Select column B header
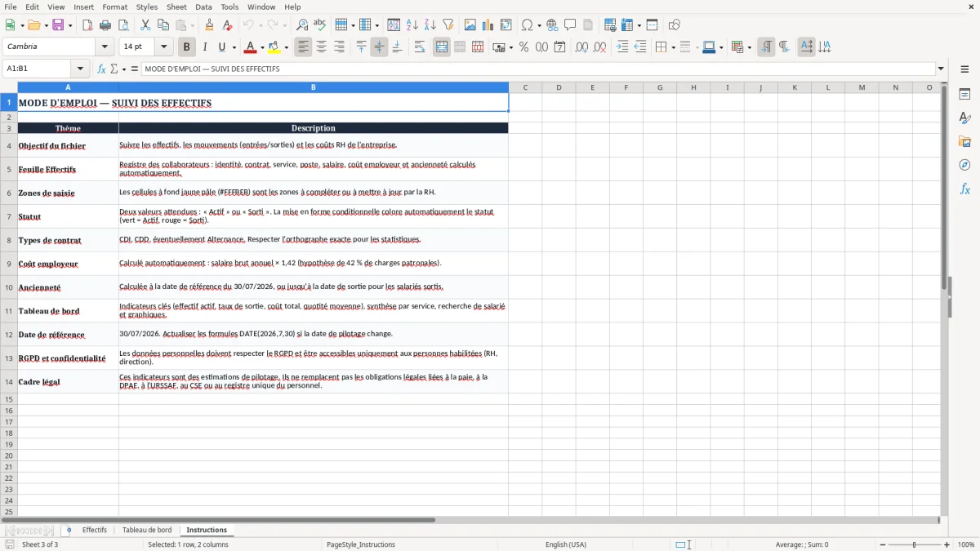 click(x=314, y=87)
